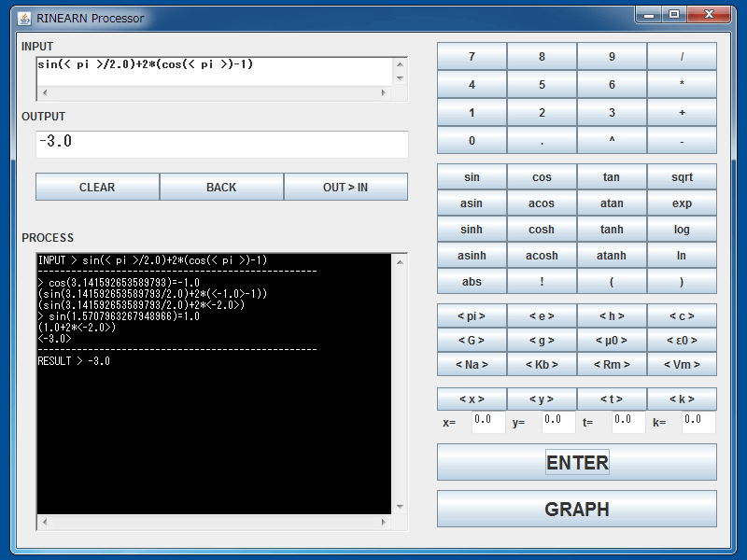The height and width of the screenshot is (560, 747).
Task: Insert the cos function
Action: (542, 177)
